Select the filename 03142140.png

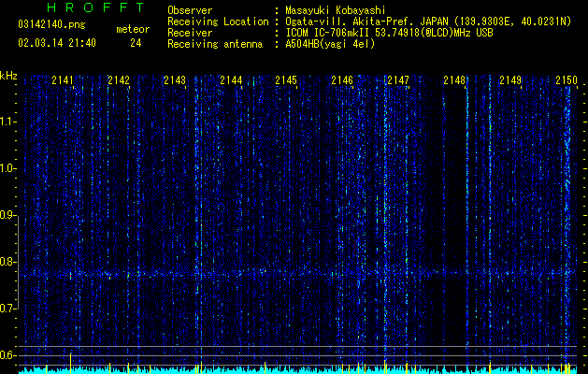pos(51,25)
